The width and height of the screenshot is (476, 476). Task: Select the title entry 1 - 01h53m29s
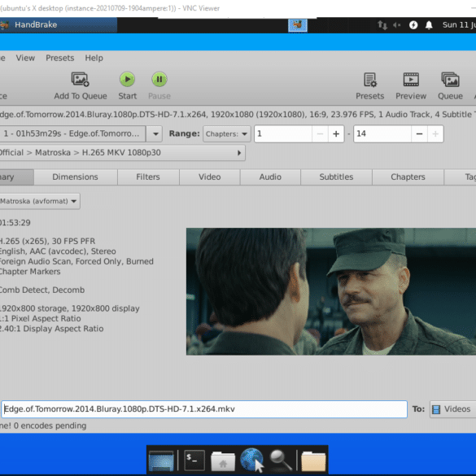pos(73,134)
